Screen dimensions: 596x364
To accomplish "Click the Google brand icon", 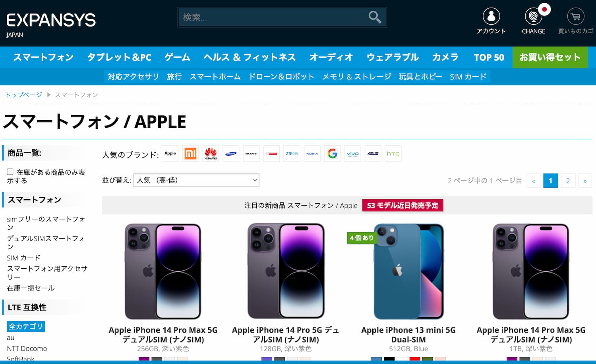I will click(x=332, y=154).
